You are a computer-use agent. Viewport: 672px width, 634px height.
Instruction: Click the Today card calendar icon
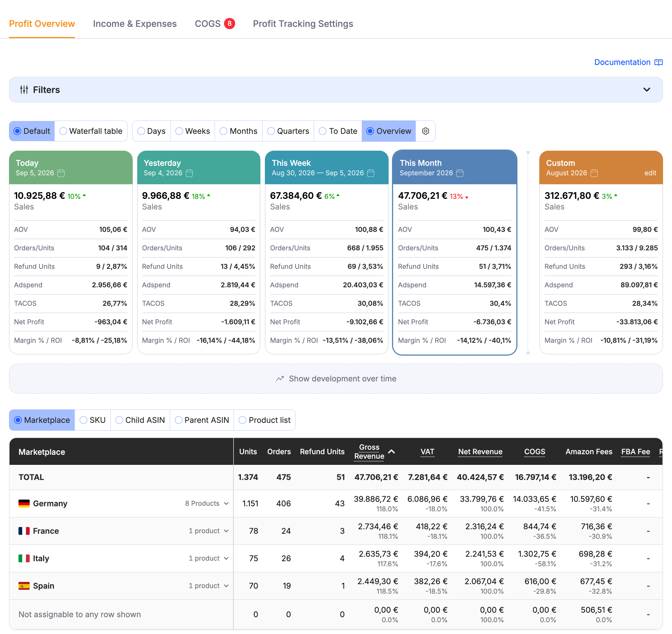61,173
